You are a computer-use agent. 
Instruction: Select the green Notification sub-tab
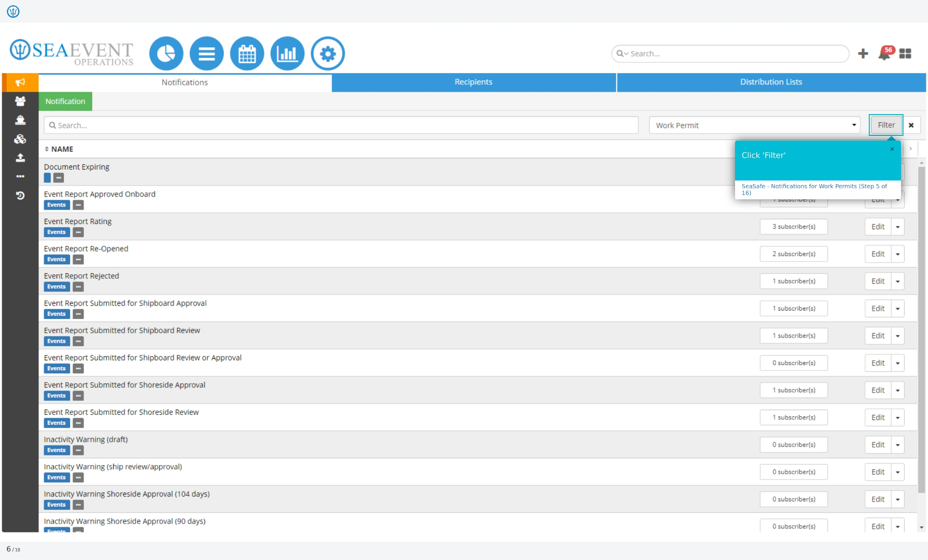[x=65, y=101]
